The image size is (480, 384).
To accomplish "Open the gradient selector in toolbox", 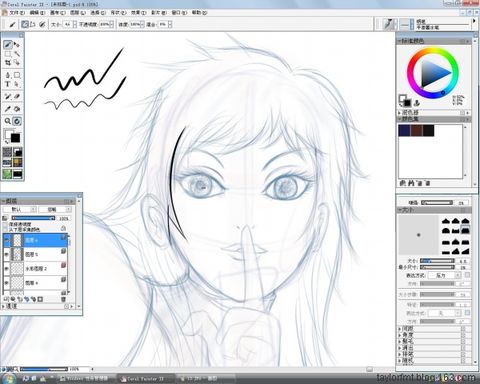I will (18, 152).
